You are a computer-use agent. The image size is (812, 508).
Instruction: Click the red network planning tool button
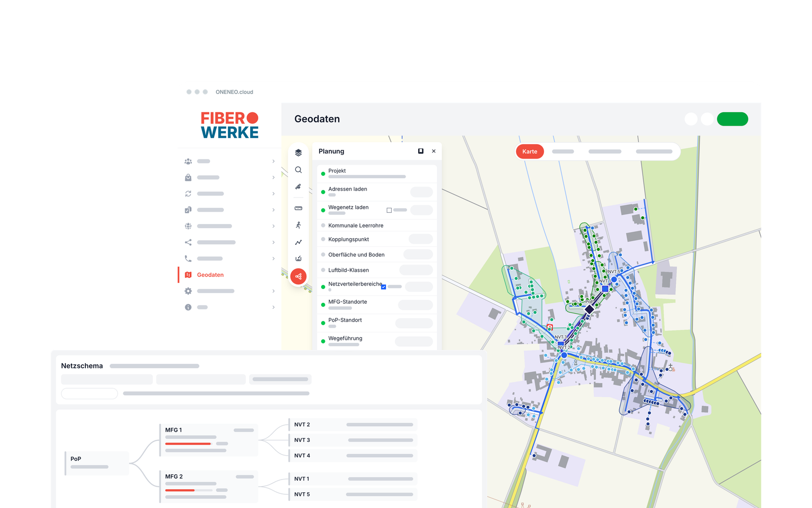pyautogui.click(x=298, y=276)
